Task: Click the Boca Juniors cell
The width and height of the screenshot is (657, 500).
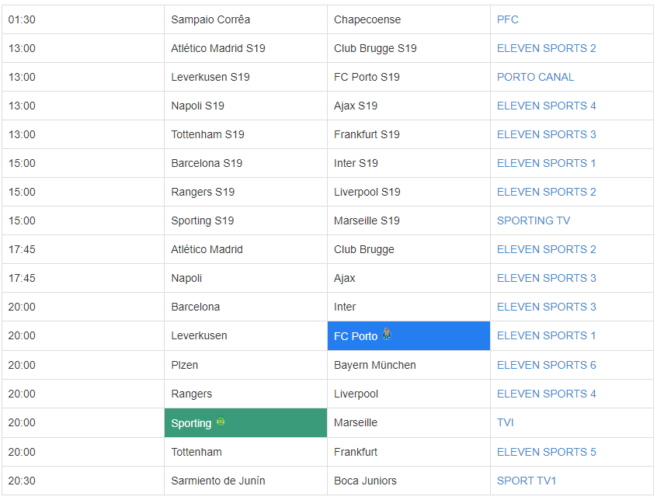Action: [x=409, y=481]
